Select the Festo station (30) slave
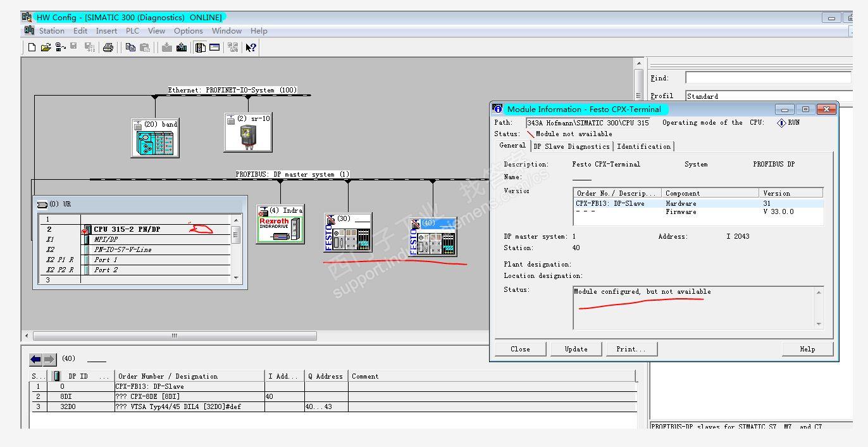Image resolution: width=868 pixels, height=447 pixels. (x=348, y=232)
